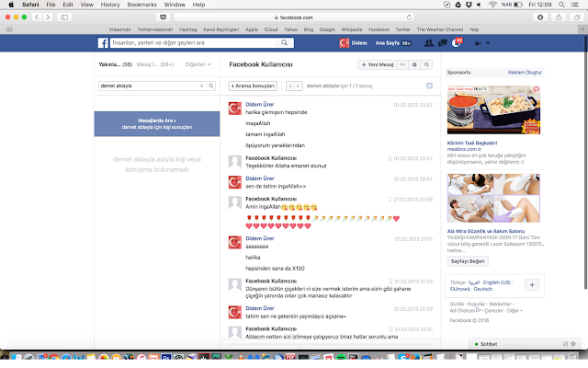Screen dimensions: 588x368
Task: Click the Wi-Fi status icon
Action: (x=492, y=5)
